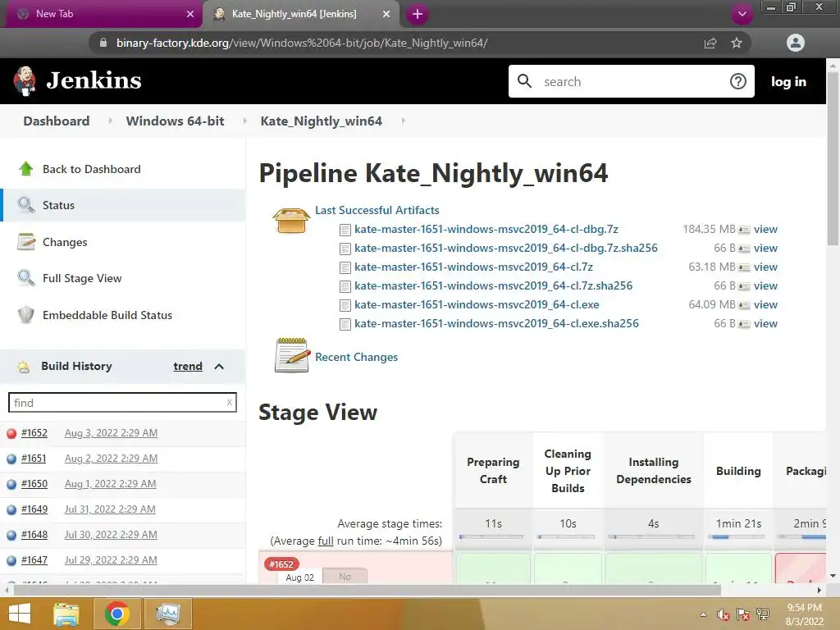Click the red Packaging stage cell of build #1652
Image resolution: width=840 pixels, height=630 pixels.
801,568
